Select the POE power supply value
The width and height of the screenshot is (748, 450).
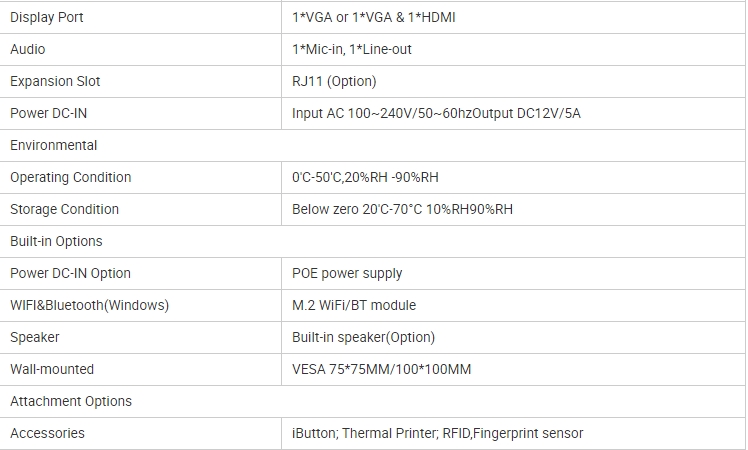347,273
